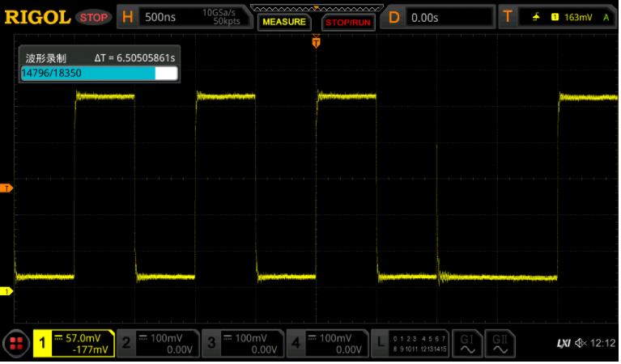Image resolution: width=621 pixels, height=364 pixels.
Task: Open the delay D 0.00s setting
Action: tap(437, 17)
